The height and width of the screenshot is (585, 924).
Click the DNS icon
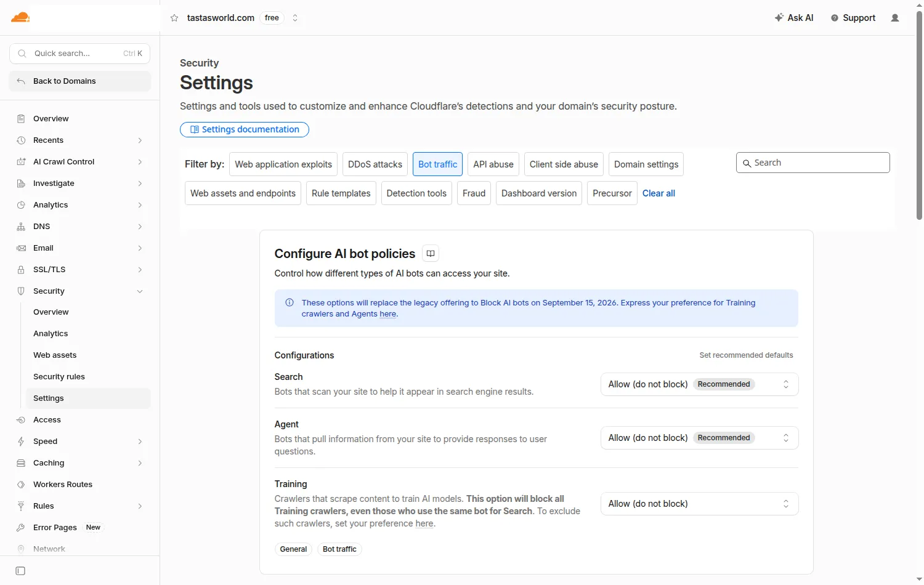(x=21, y=227)
